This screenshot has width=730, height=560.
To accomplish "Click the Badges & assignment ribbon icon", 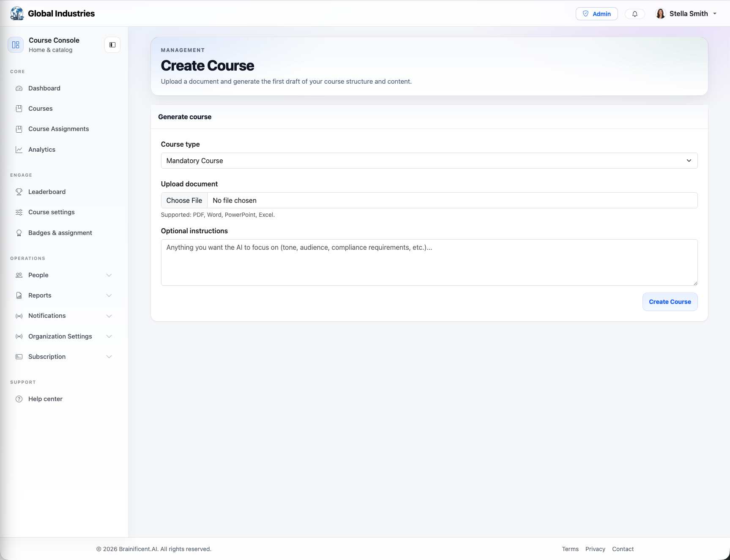I will click(x=19, y=233).
